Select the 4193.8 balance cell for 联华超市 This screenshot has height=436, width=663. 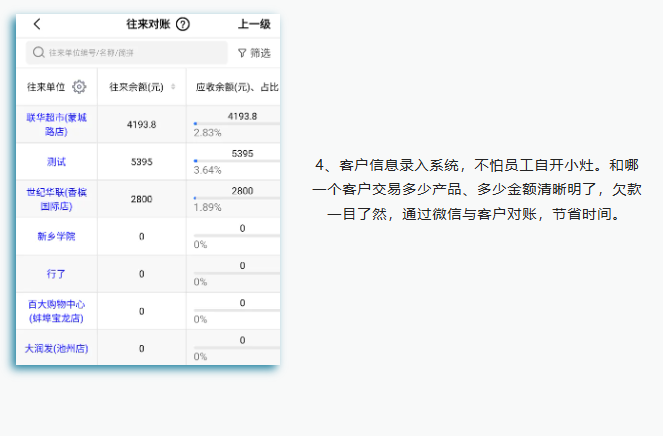click(142, 124)
